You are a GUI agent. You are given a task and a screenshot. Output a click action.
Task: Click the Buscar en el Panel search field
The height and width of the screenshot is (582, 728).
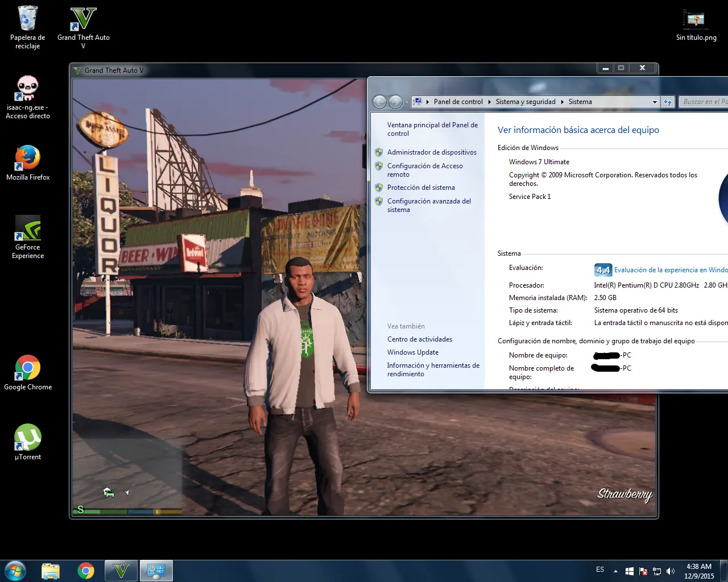[x=703, y=102]
